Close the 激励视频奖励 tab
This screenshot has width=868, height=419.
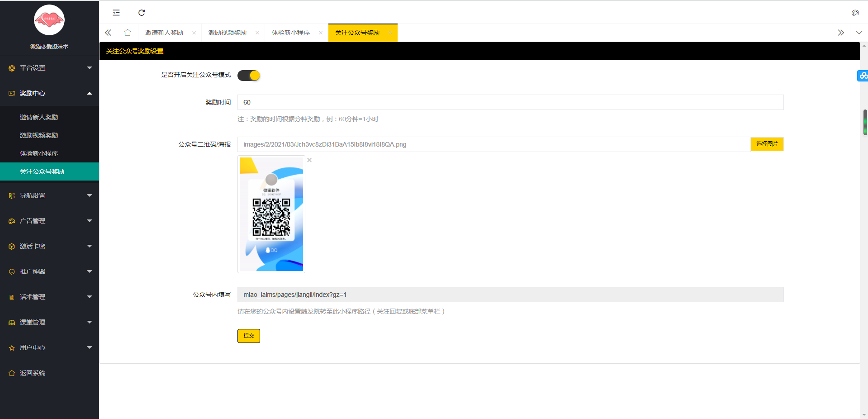(257, 33)
